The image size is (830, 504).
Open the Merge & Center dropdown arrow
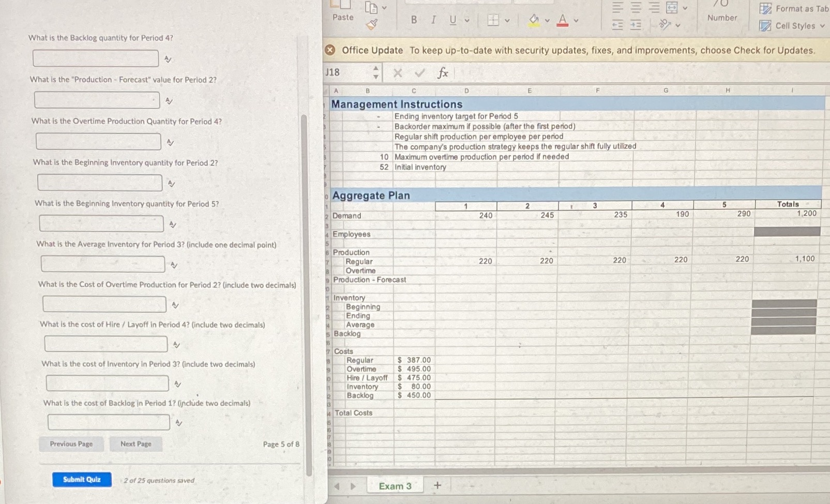pos(685,8)
